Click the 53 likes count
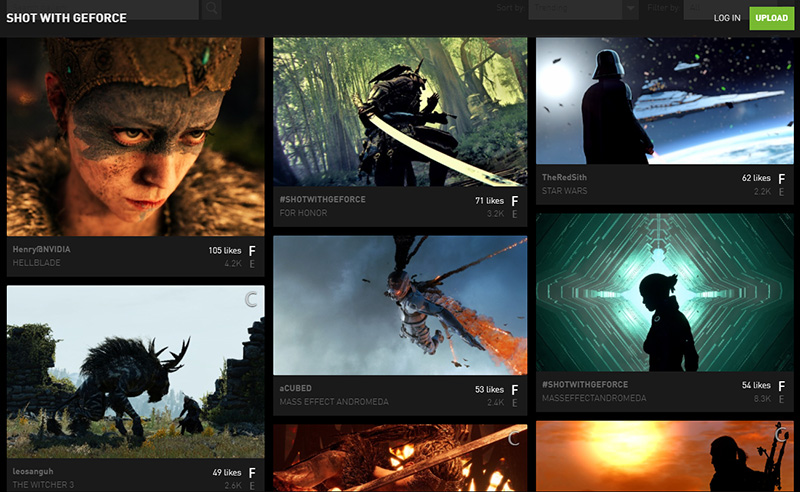 (489, 390)
